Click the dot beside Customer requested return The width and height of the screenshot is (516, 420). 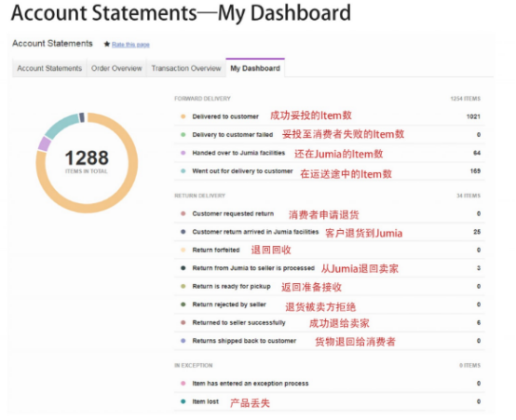pyautogui.click(x=183, y=213)
